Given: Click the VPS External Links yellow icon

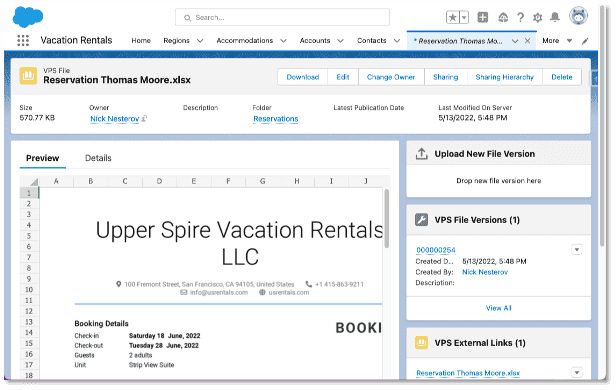Looking at the screenshot, I should tap(422, 342).
